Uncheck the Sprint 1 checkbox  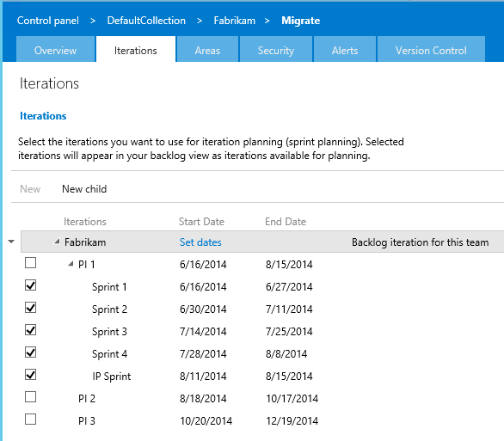click(x=31, y=285)
